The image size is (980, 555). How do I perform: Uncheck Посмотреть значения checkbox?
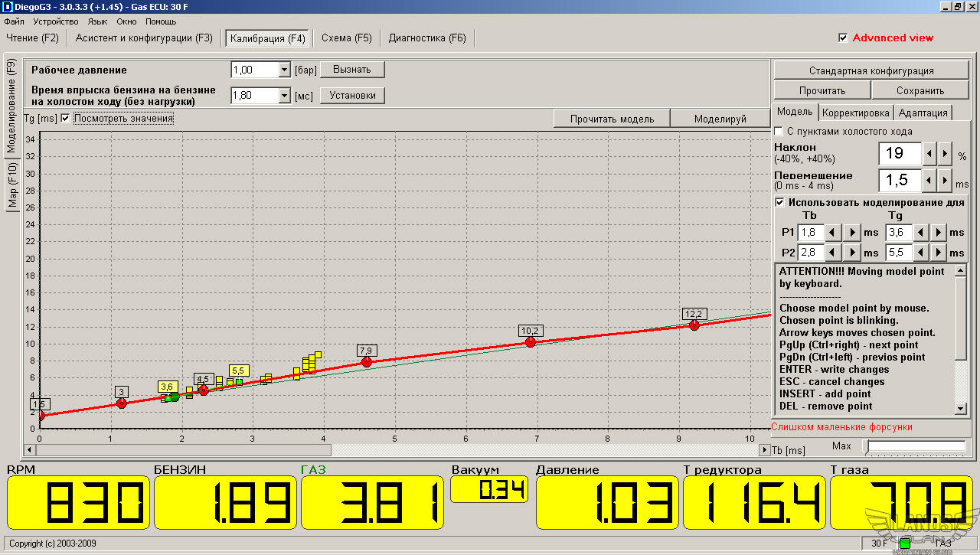pos(65,119)
